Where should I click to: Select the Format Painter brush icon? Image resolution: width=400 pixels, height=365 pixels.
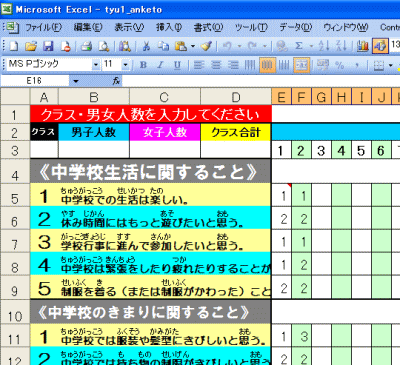[207, 46]
